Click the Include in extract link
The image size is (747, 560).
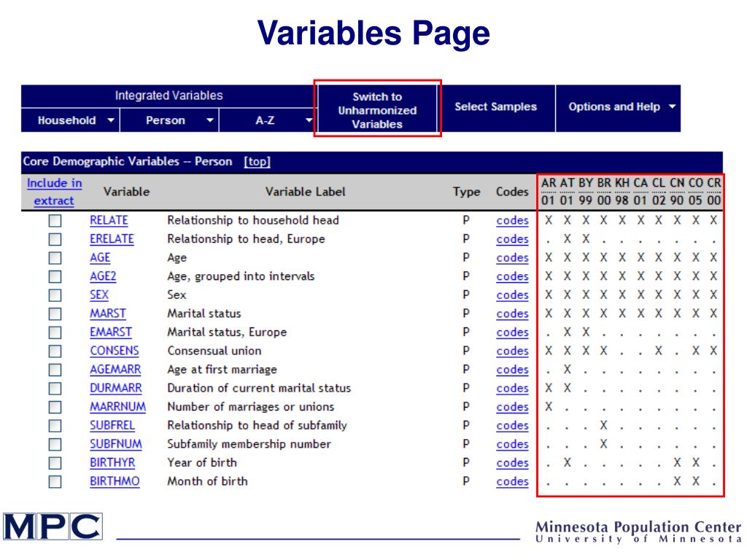coord(54,192)
